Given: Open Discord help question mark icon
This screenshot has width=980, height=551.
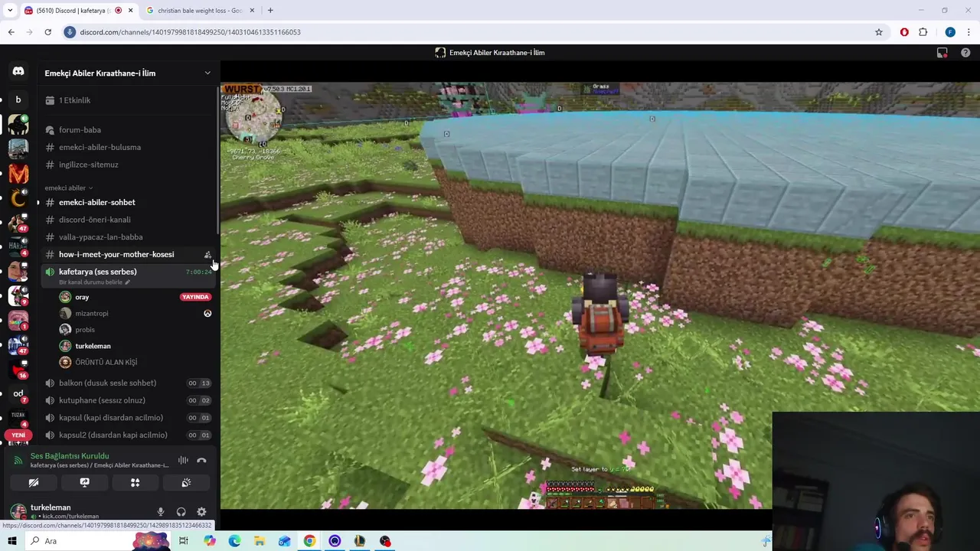Looking at the screenshot, I should [965, 53].
